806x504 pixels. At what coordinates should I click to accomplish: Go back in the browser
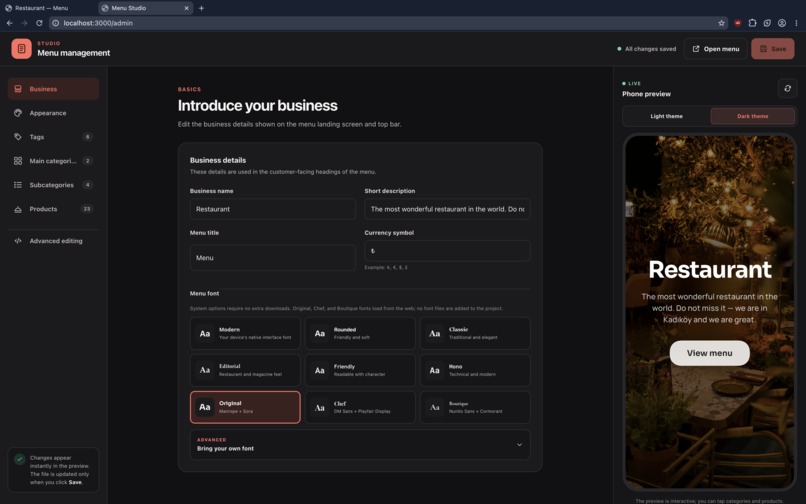(x=10, y=23)
